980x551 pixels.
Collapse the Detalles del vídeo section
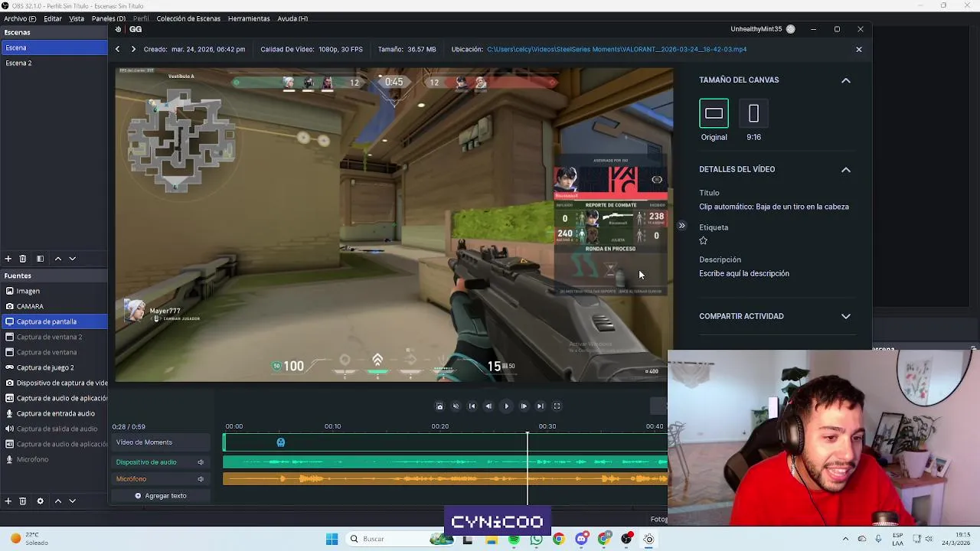tap(846, 170)
